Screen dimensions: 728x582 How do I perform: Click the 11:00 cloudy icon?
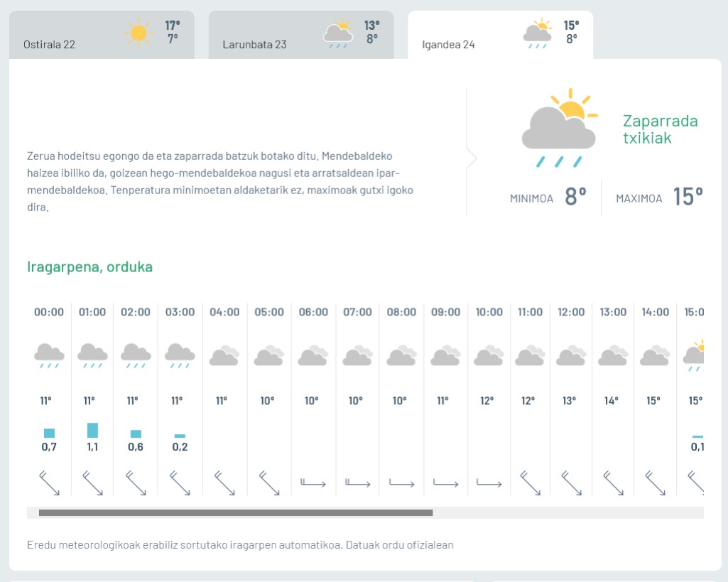pos(530,355)
